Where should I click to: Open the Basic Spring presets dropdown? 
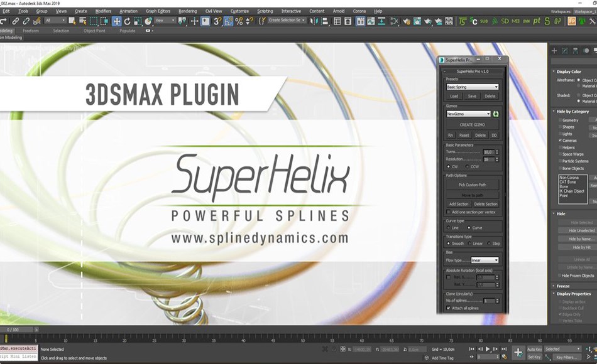[473, 87]
